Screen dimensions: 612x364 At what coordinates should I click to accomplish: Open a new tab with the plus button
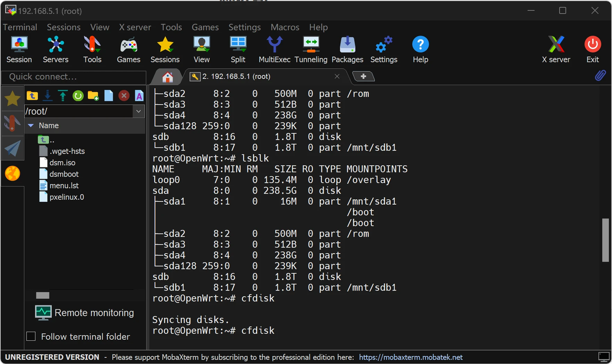pos(364,76)
